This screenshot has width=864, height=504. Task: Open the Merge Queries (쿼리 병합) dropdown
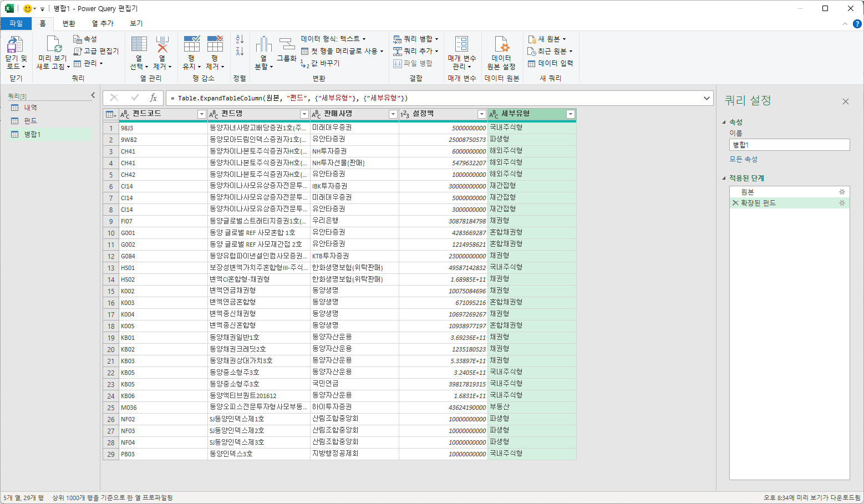tap(416, 39)
